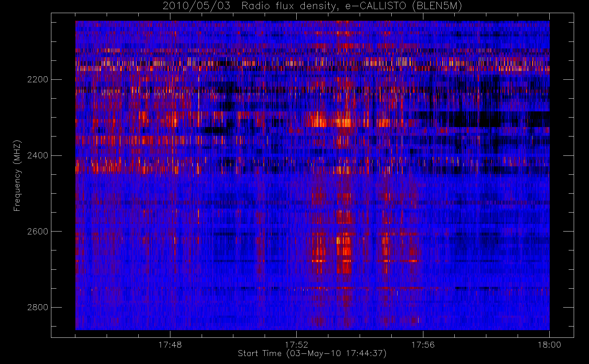This screenshot has width=589, height=364.
Task: Click the 18:00 time tick label
Action: coord(549,345)
